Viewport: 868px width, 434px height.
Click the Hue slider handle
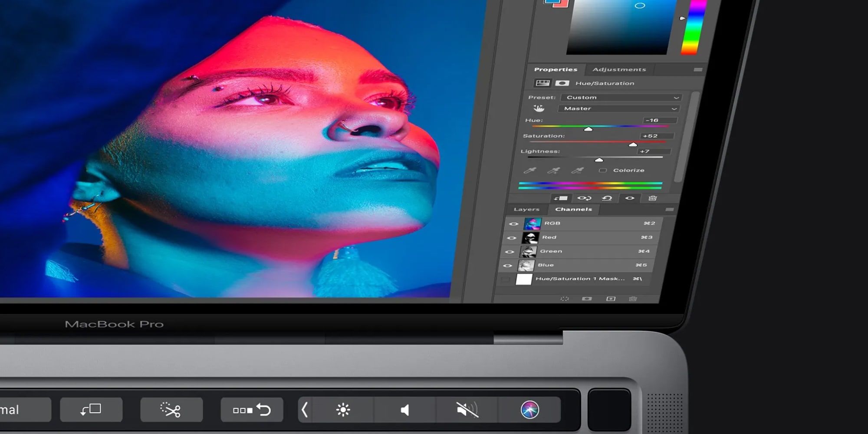(x=588, y=129)
